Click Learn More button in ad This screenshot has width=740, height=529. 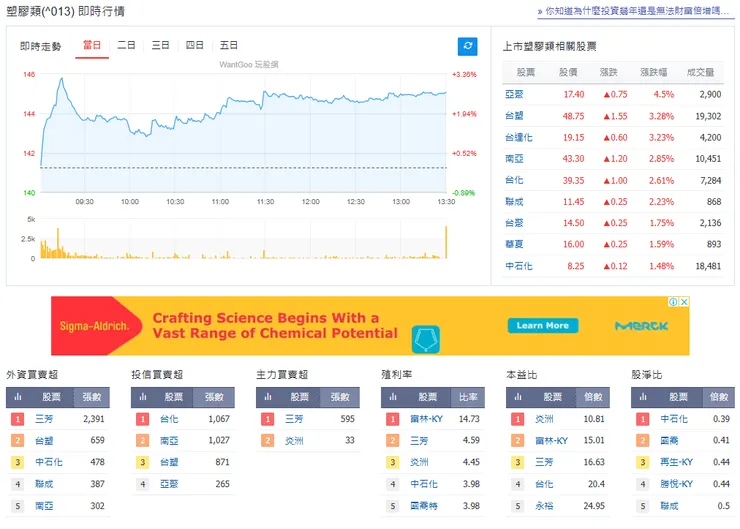point(543,326)
